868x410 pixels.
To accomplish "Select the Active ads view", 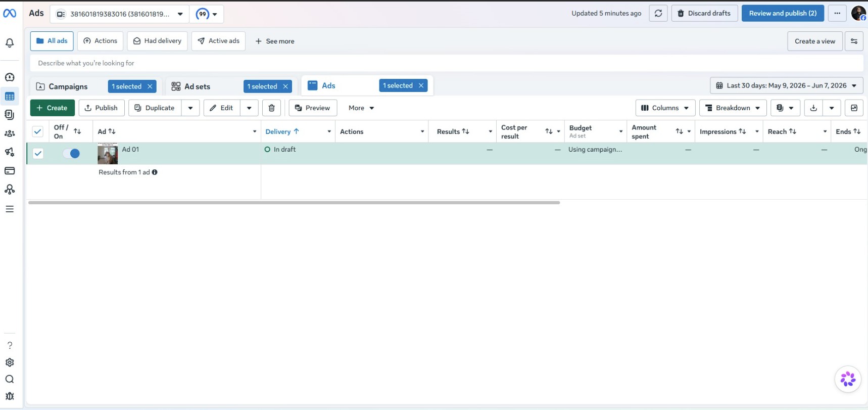I will [x=218, y=41].
